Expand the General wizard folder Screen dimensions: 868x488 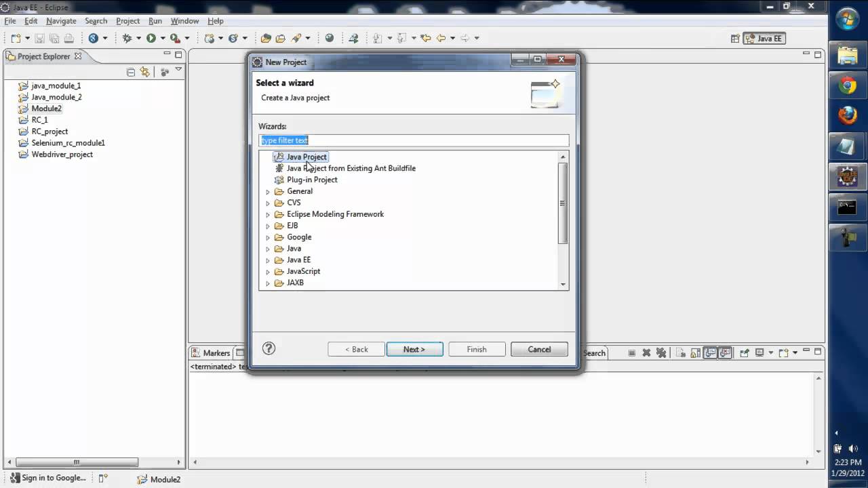[268, 192]
